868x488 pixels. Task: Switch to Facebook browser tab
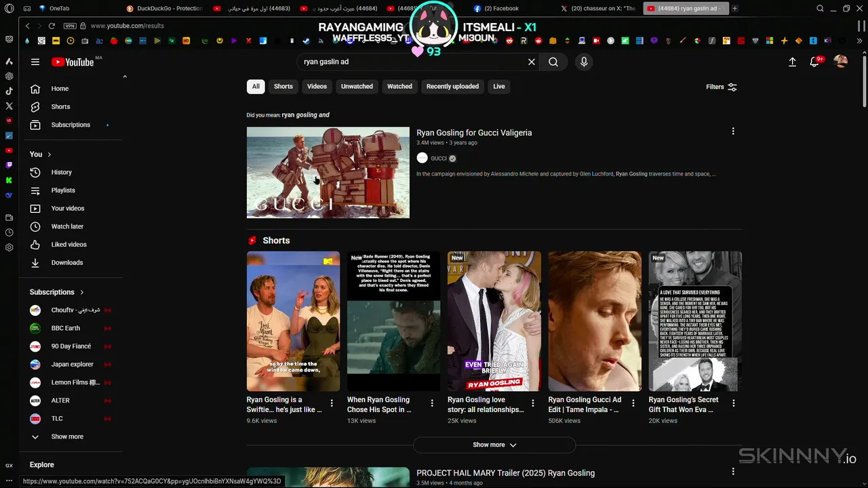(502, 9)
